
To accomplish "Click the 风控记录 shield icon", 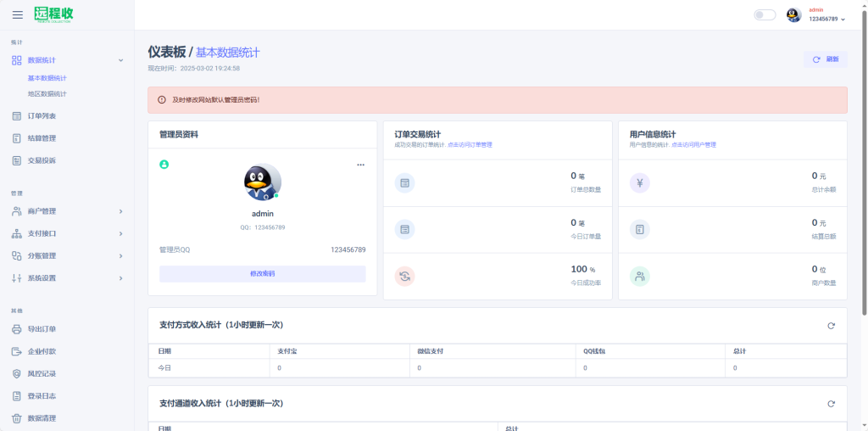I will 17,374.
